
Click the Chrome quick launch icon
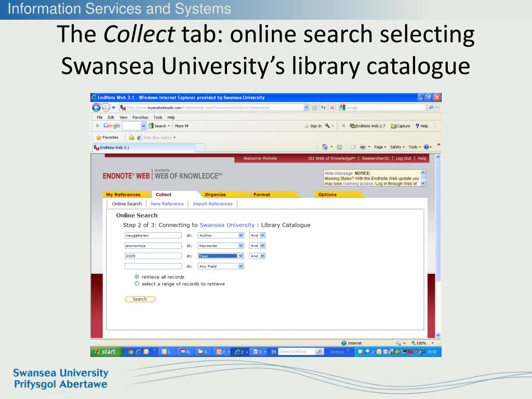pos(130,352)
